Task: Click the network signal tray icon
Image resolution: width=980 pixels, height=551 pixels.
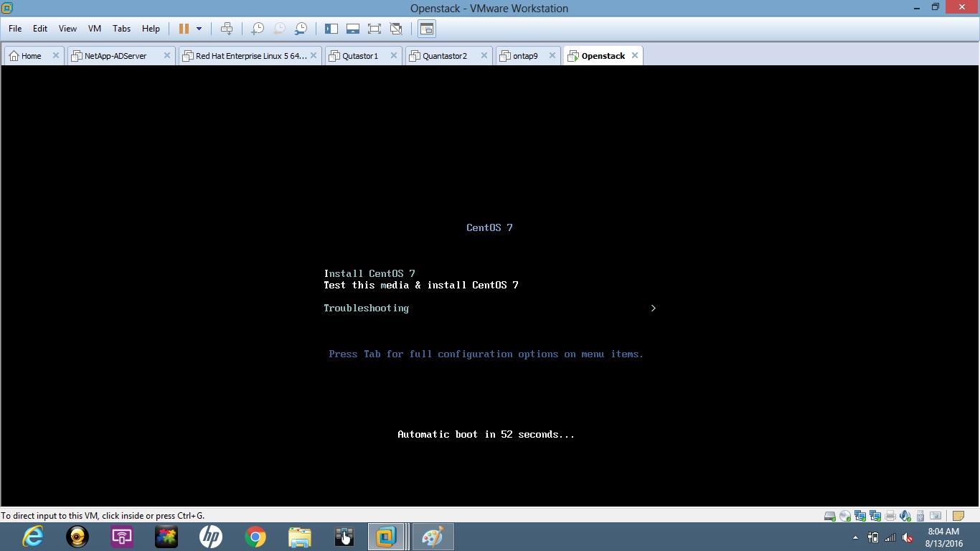Action: (890, 537)
